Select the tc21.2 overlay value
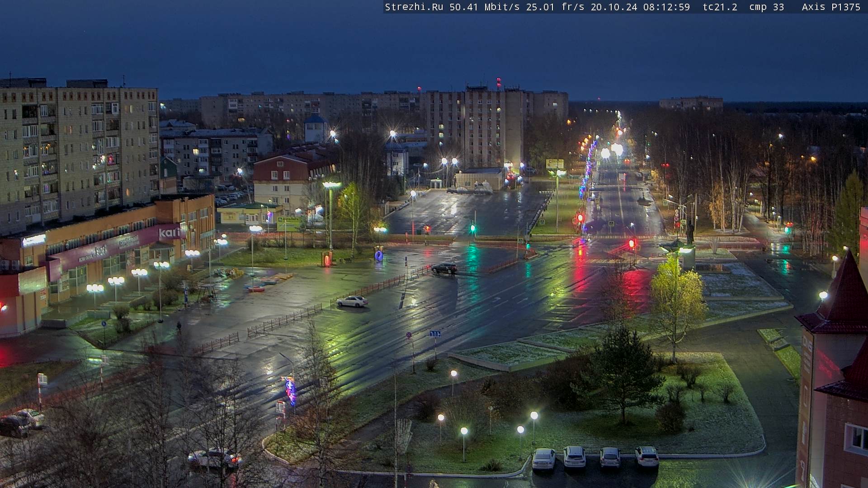The height and width of the screenshot is (488, 868). (720, 7)
